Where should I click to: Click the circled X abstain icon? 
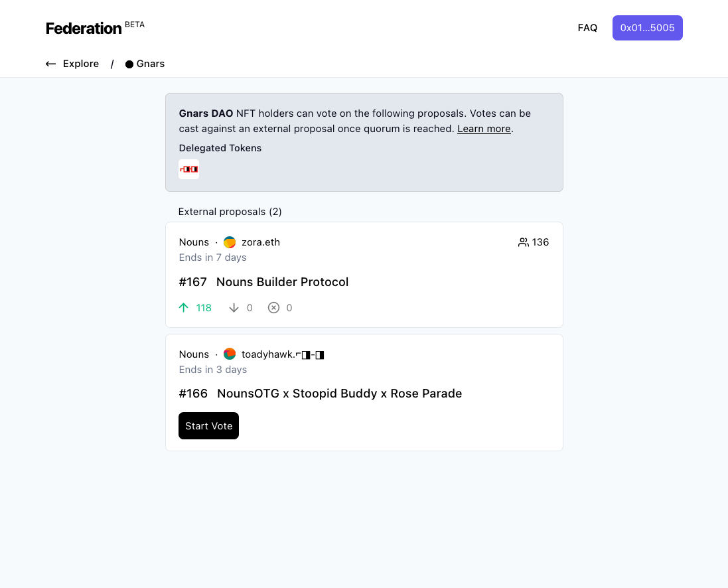273,308
